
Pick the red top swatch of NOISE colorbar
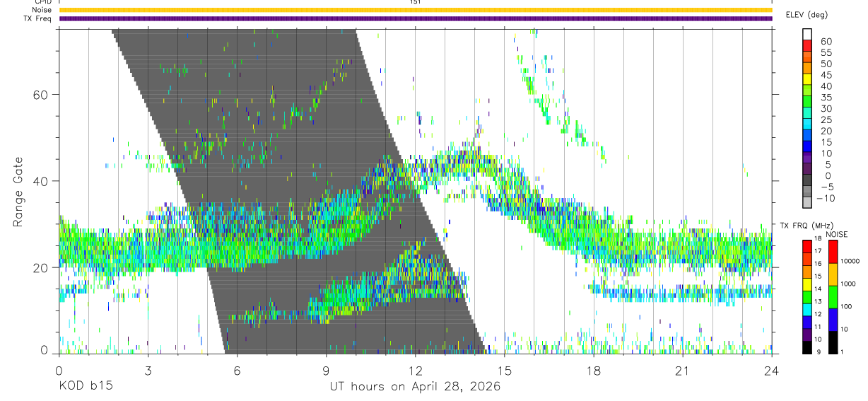tap(833, 252)
